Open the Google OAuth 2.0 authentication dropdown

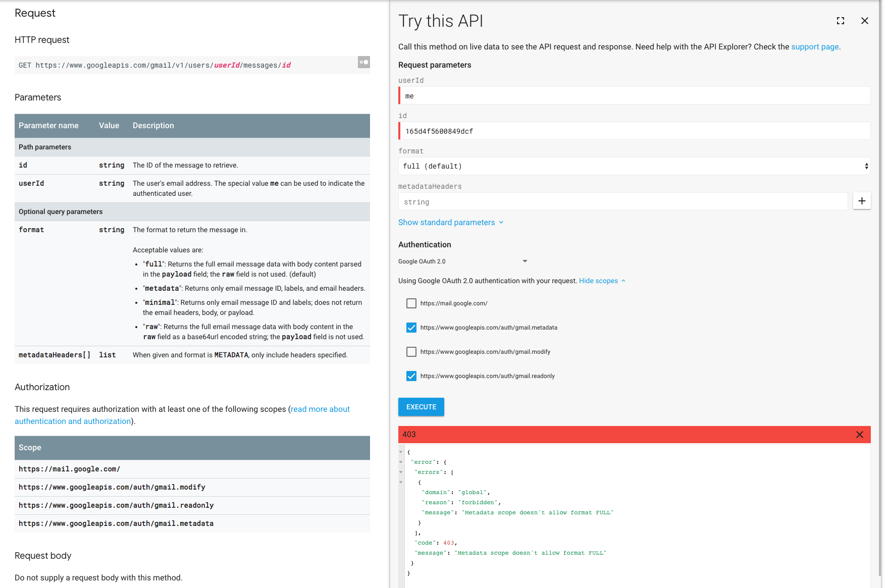pyautogui.click(x=462, y=261)
